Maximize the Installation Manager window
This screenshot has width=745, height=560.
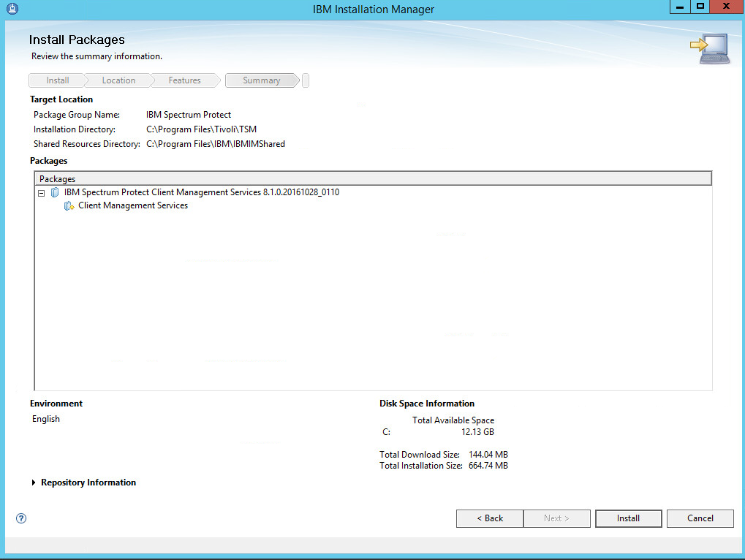click(700, 7)
